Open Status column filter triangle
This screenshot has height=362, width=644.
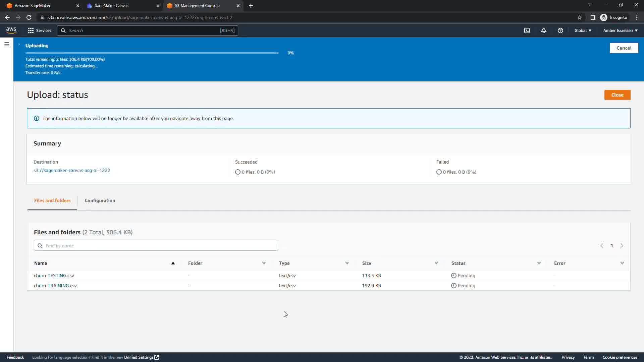[539, 263]
